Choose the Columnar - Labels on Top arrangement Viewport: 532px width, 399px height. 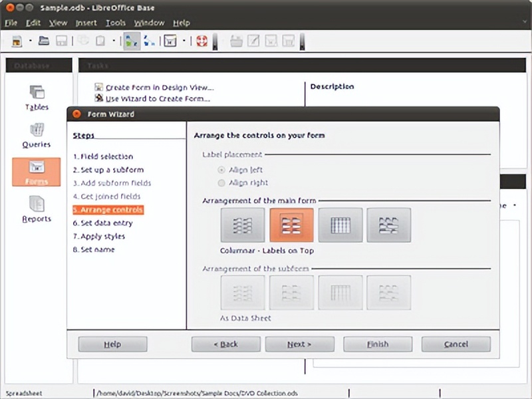[x=292, y=224]
